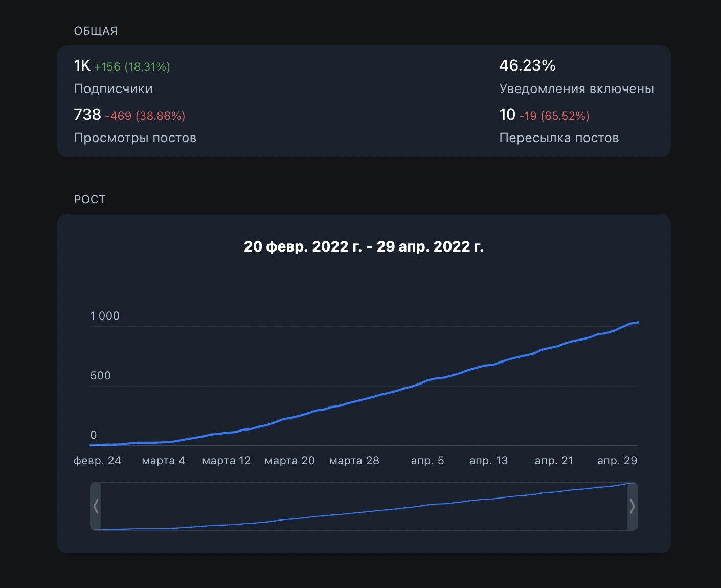Click the 1K subscribers count
Screen dimensions: 721x588
(82, 65)
